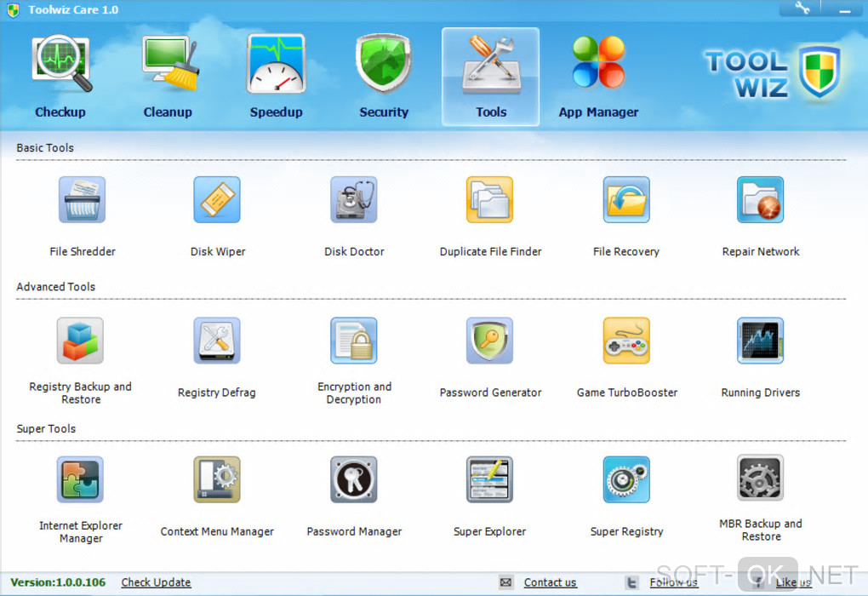
Task: Launch the Disk Wiper tool
Action: click(217, 200)
